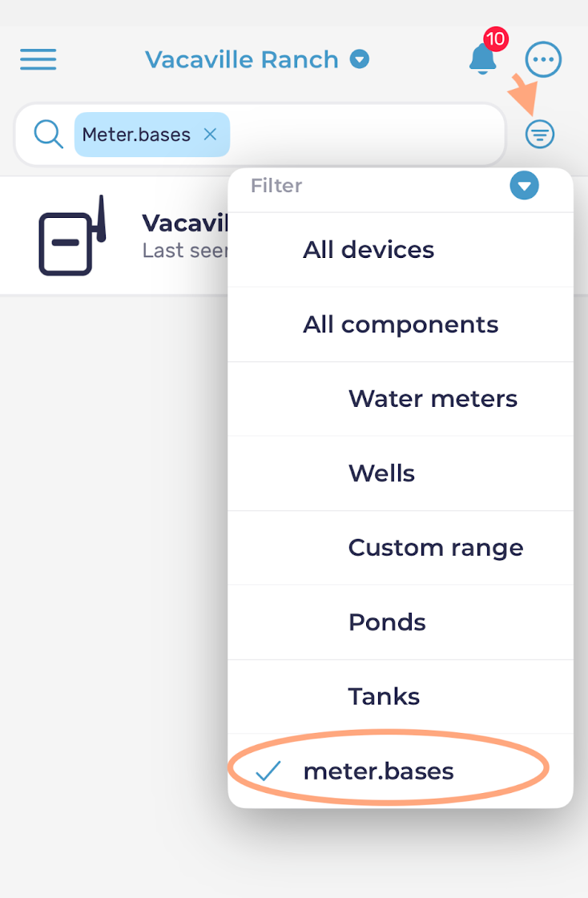The image size is (588, 898).
Task: Open the hamburger navigation menu
Action: pyautogui.click(x=38, y=59)
